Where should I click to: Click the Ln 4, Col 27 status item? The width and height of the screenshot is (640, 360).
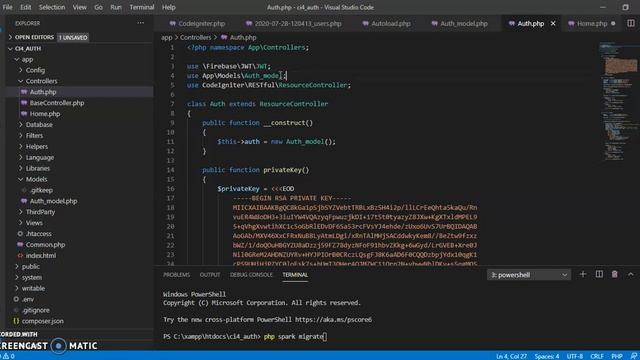point(511,356)
